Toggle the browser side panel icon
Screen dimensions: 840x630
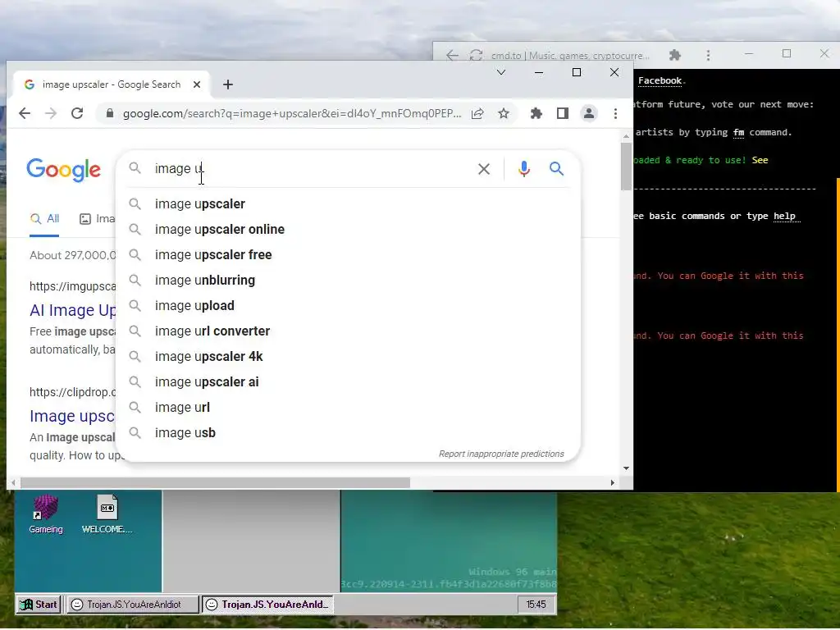click(563, 113)
